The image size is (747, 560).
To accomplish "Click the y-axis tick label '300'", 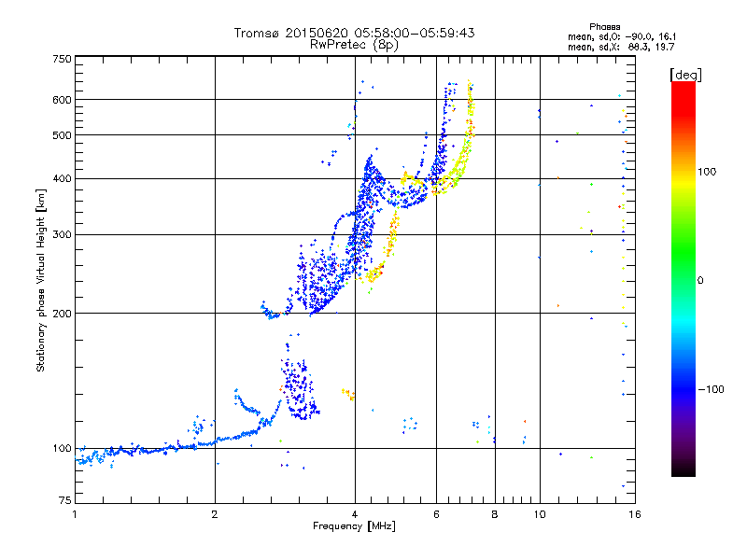I will pos(62,234).
